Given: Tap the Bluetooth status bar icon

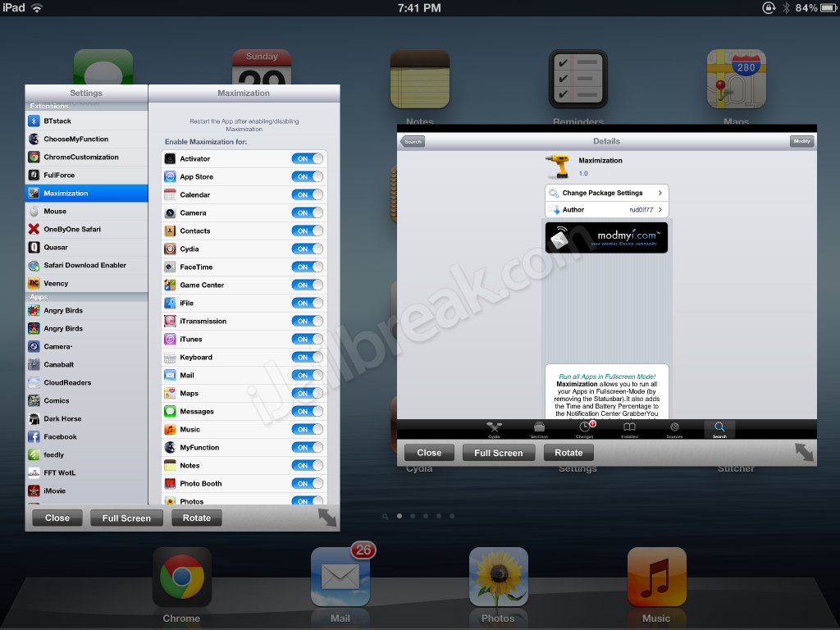Looking at the screenshot, I should click(786, 8).
